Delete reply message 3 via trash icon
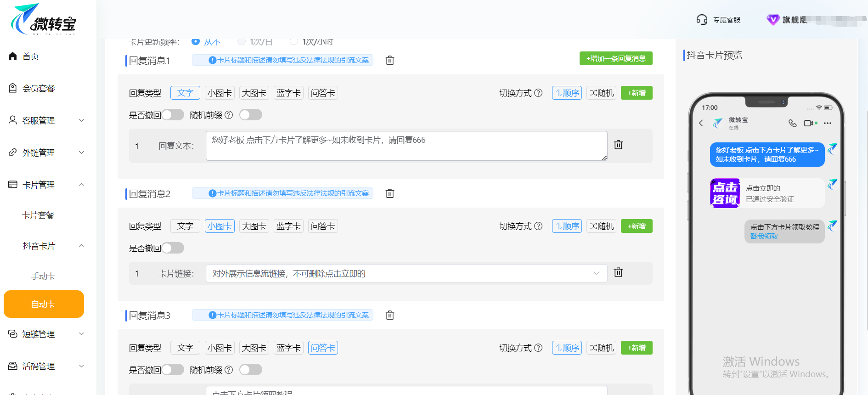 [x=390, y=315]
